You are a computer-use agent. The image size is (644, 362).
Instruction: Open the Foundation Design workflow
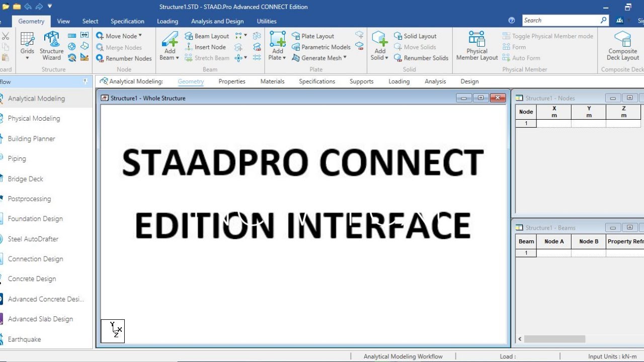coord(35,219)
